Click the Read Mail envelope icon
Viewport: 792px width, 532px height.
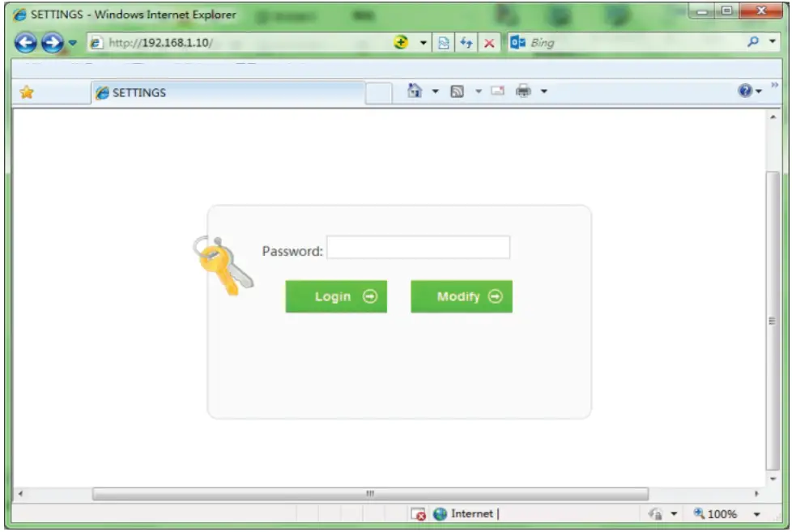pos(497,91)
